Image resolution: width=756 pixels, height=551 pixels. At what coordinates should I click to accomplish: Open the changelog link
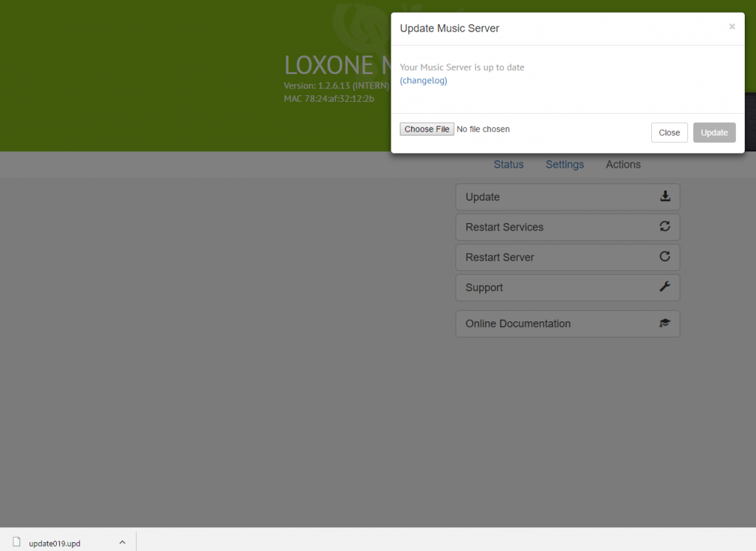tap(423, 80)
